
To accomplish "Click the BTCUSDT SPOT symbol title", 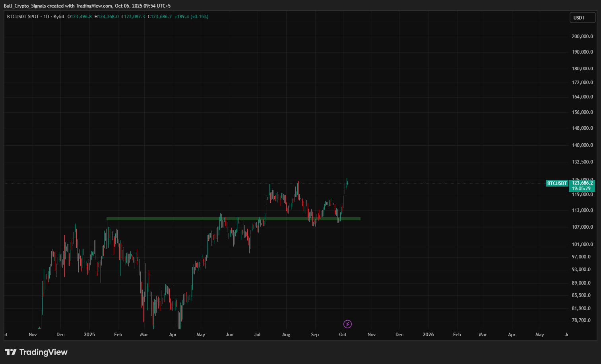I will point(23,17).
